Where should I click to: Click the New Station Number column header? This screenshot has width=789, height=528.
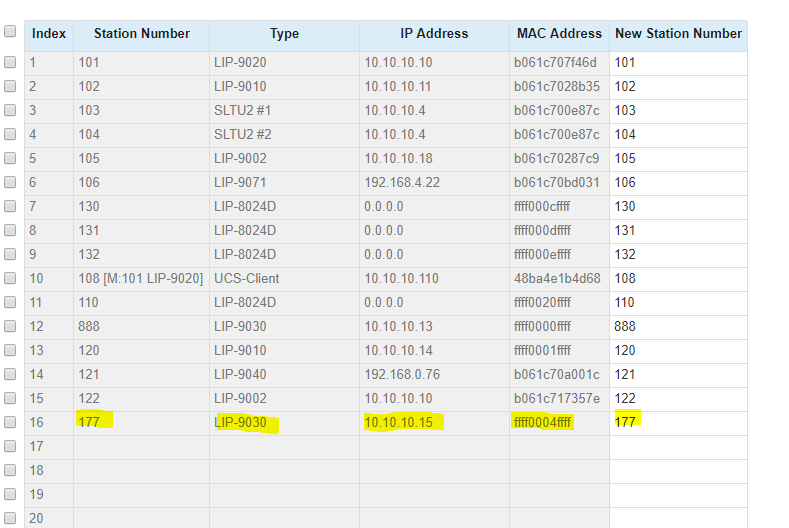point(678,34)
